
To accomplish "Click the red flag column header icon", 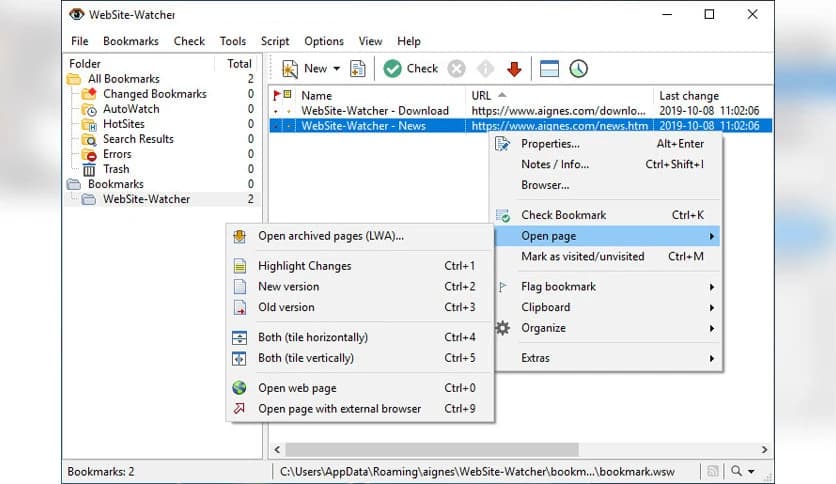I will 276,95.
